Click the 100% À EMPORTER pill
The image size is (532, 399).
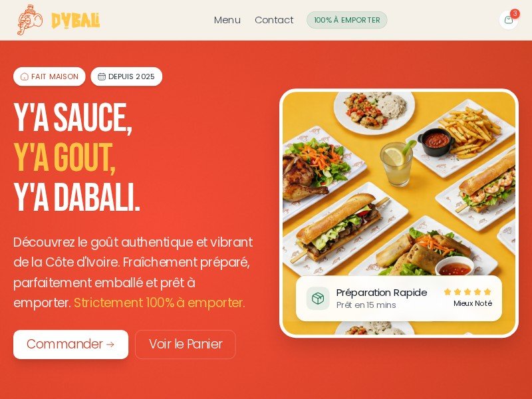(346, 20)
